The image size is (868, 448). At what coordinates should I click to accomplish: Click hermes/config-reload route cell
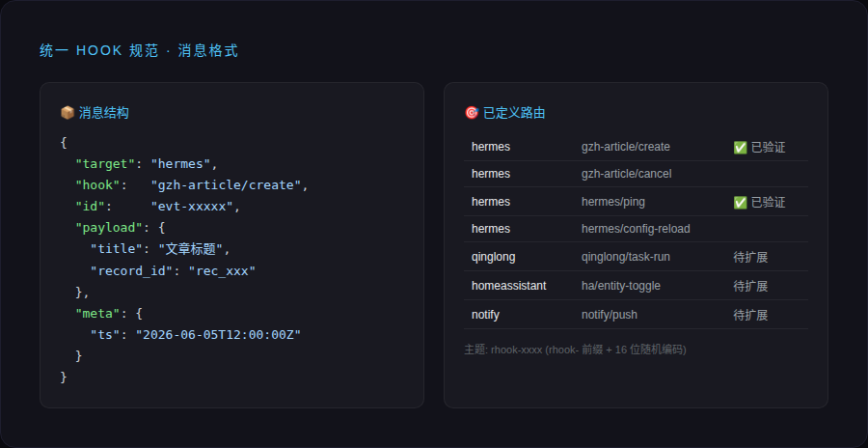point(636,229)
